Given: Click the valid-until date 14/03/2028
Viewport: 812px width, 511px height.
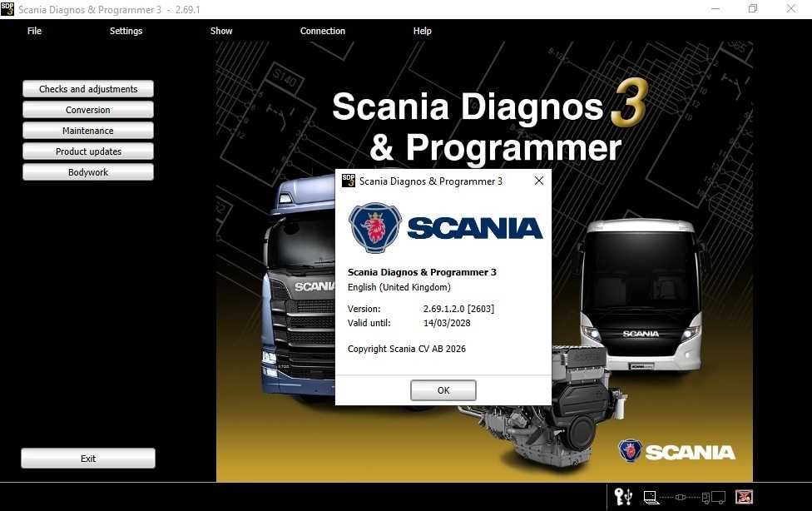Looking at the screenshot, I should 447,323.
